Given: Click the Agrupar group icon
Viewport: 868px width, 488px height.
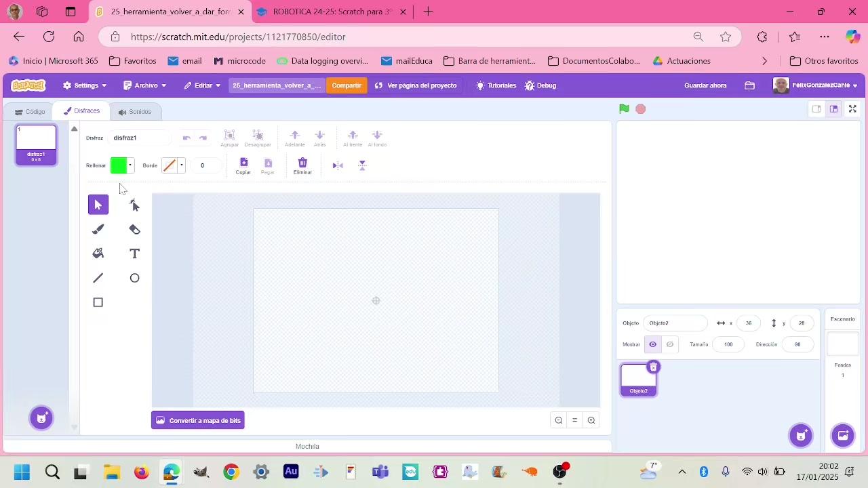Looking at the screenshot, I should click(230, 135).
